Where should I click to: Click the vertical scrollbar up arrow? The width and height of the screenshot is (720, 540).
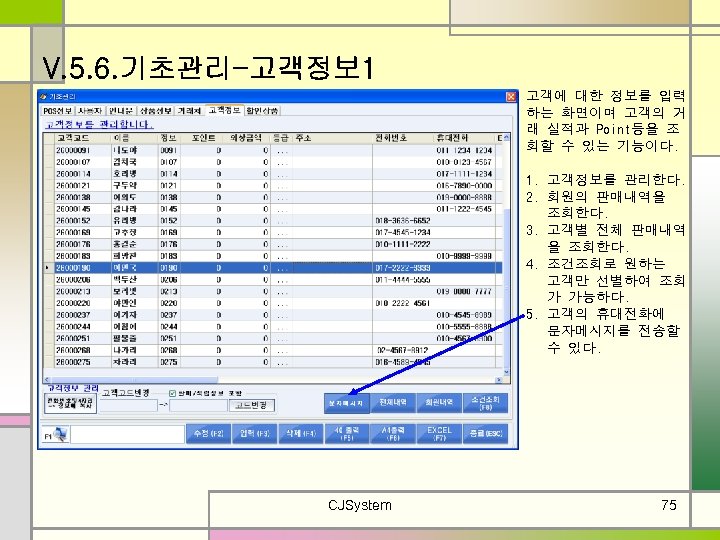pos(506,137)
